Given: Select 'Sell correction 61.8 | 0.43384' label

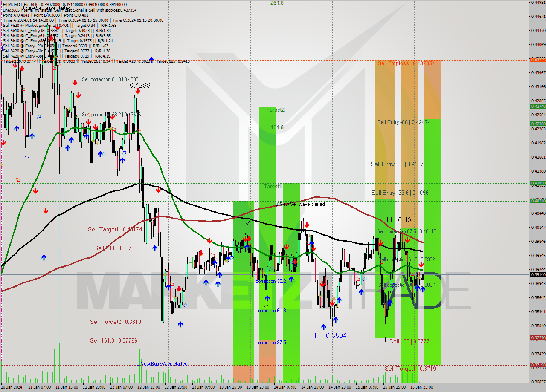Looking at the screenshot, I should coord(111,79).
